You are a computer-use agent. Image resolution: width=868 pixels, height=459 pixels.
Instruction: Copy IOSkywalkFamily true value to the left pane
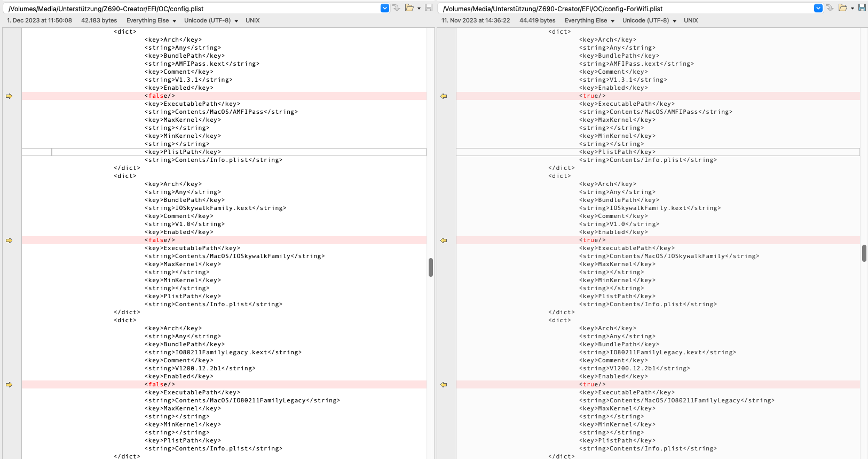click(444, 240)
